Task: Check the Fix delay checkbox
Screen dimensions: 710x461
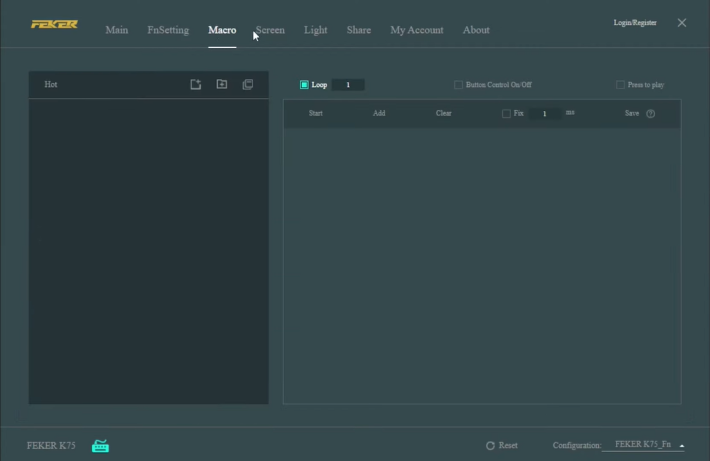Action: click(506, 114)
